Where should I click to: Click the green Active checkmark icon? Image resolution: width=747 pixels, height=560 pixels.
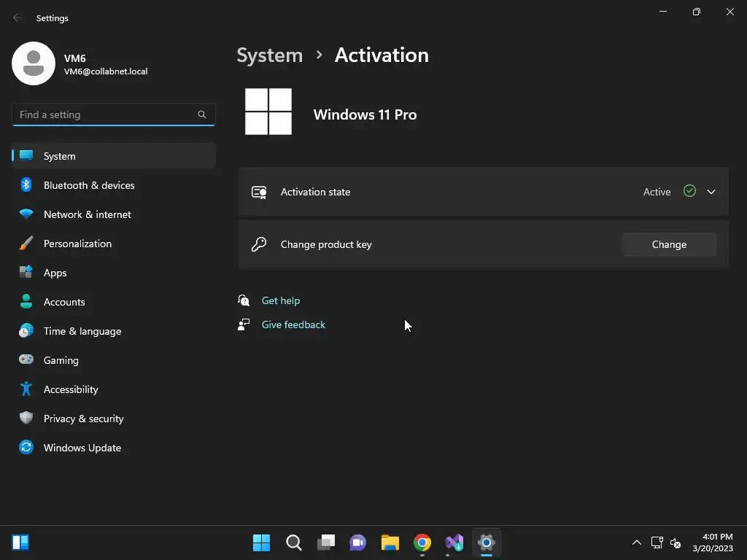(689, 191)
